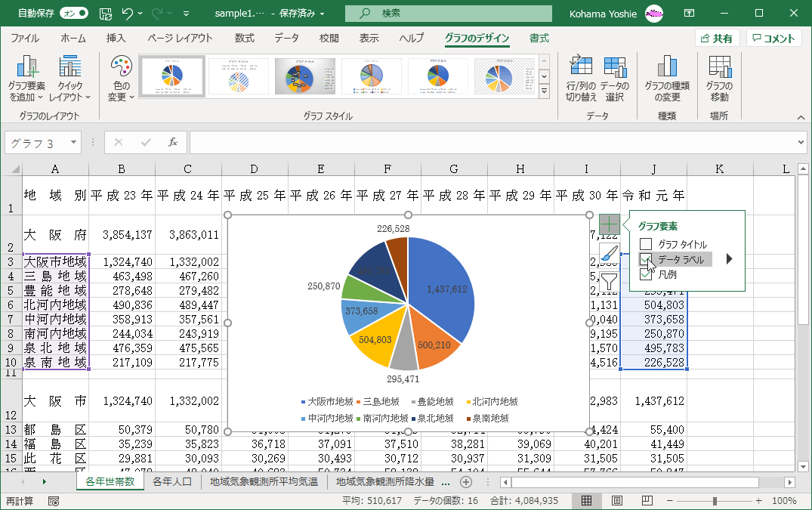Image resolution: width=812 pixels, height=510 pixels.
Task: Open the Add Chart Element (グラフ要素を追加) menu
Action: pos(26,79)
